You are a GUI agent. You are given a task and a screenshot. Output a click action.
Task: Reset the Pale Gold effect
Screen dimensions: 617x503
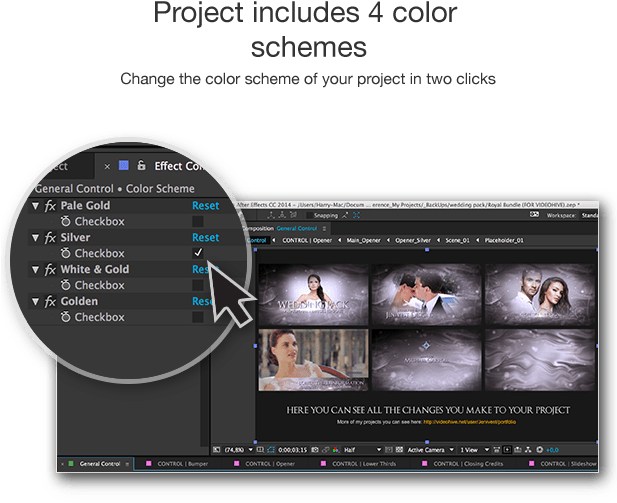pyautogui.click(x=205, y=205)
